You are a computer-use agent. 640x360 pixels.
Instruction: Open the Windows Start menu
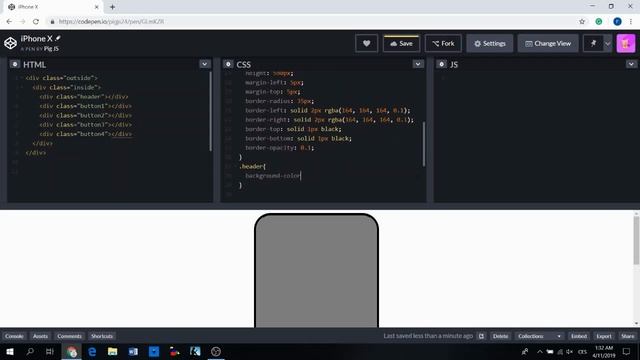[10, 351]
